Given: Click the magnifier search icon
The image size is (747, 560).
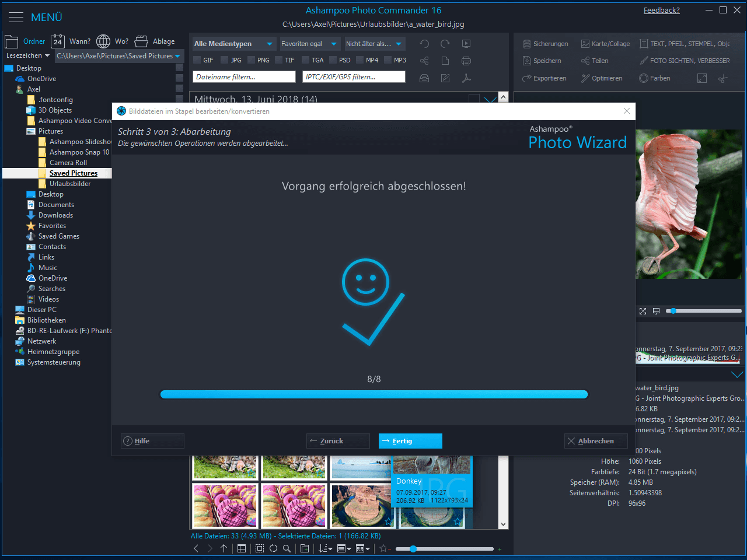Looking at the screenshot, I should (287, 548).
